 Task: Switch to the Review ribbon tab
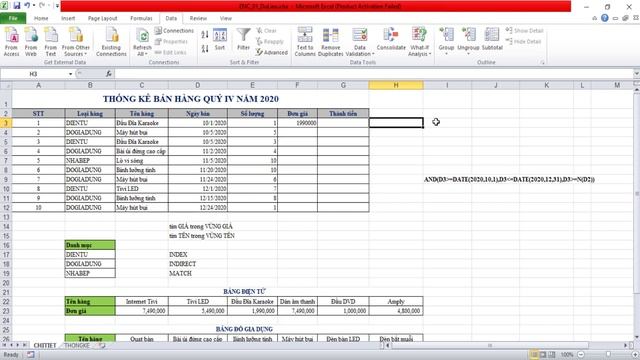point(198,18)
